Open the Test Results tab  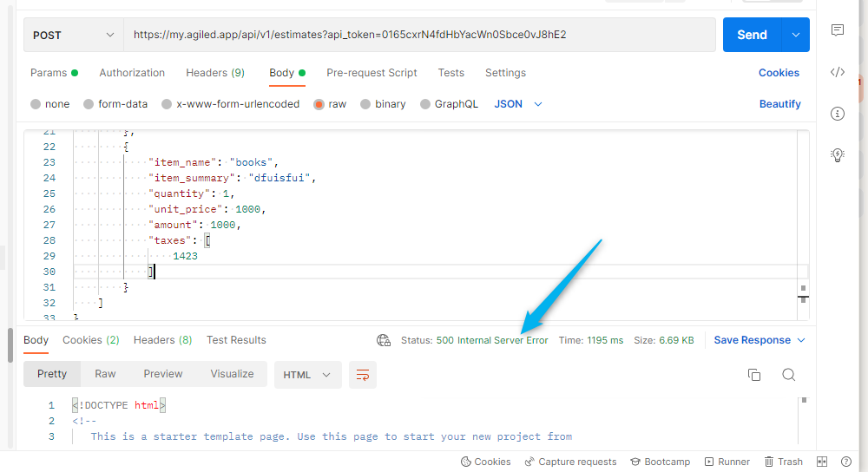(x=236, y=340)
